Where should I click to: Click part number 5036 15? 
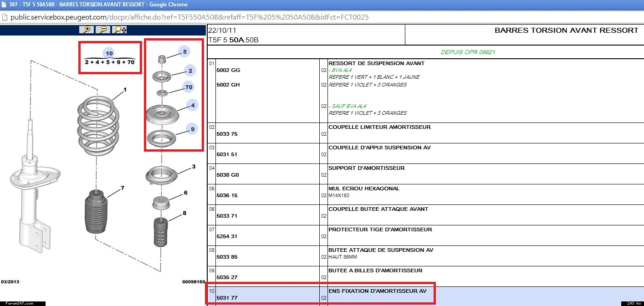click(x=227, y=195)
